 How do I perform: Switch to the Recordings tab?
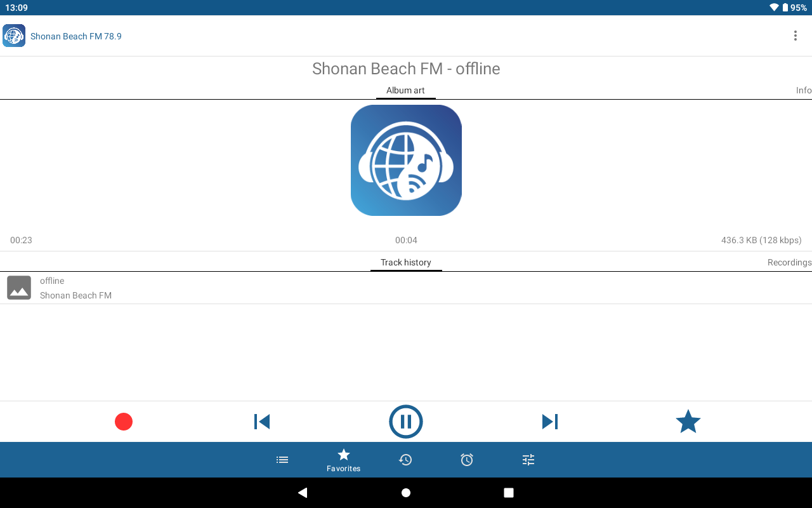789,262
